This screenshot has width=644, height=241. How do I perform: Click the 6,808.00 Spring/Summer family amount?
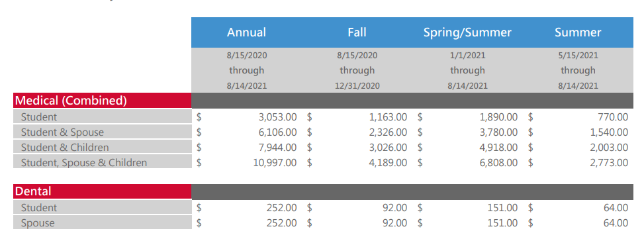498,163
